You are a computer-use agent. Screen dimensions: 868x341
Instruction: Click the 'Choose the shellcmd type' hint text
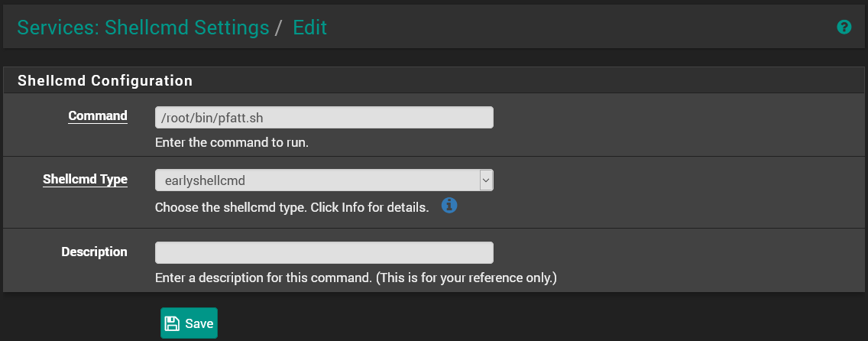[x=291, y=207]
